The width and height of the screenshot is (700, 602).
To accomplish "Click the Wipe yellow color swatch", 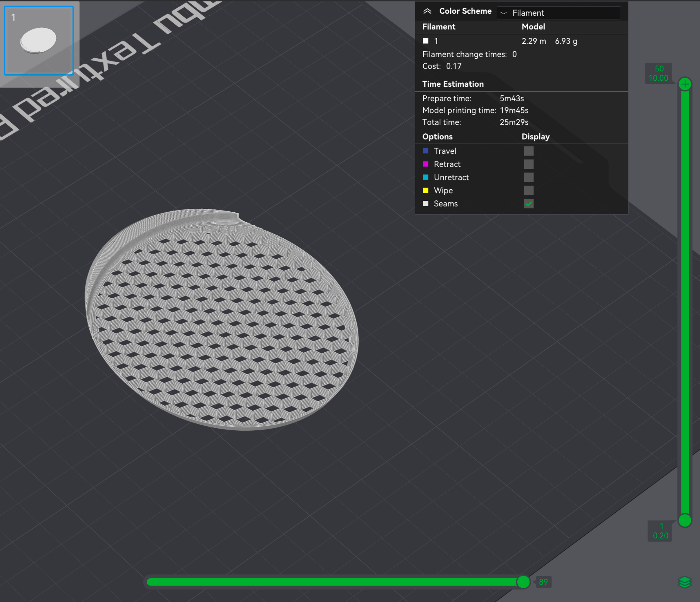I will (425, 190).
